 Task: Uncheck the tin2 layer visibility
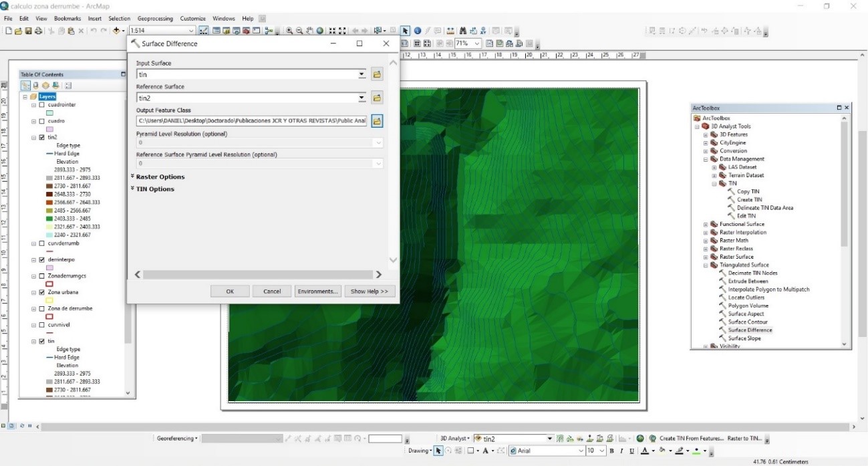[42, 137]
